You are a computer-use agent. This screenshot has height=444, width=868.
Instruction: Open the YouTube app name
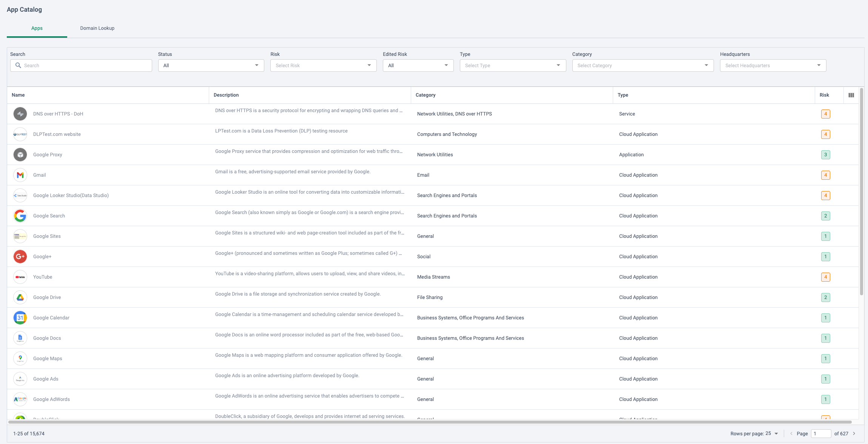[x=43, y=277]
